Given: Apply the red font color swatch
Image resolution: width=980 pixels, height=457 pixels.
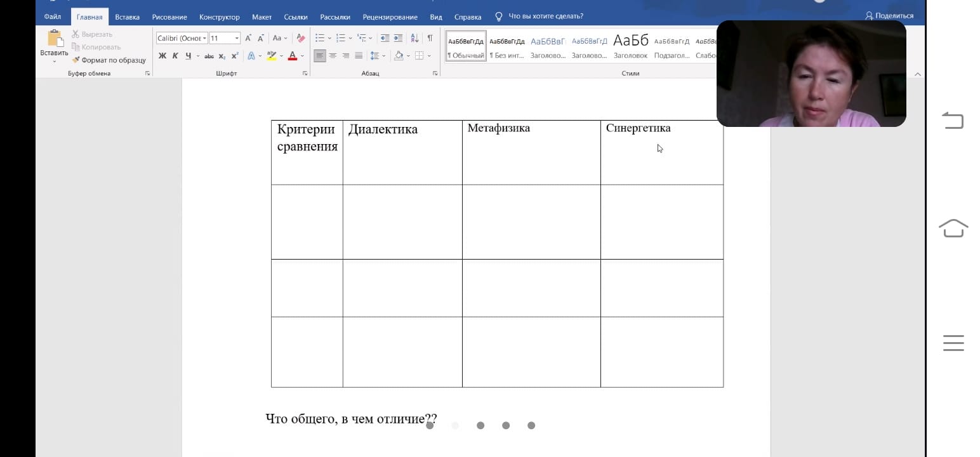Looking at the screenshot, I should click(292, 56).
